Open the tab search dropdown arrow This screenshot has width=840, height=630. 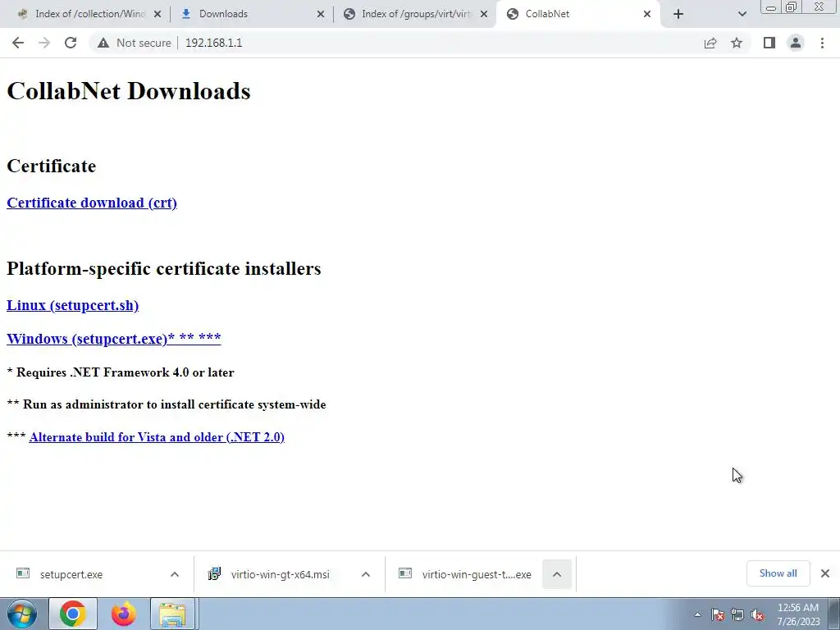click(x=742, y=14)
